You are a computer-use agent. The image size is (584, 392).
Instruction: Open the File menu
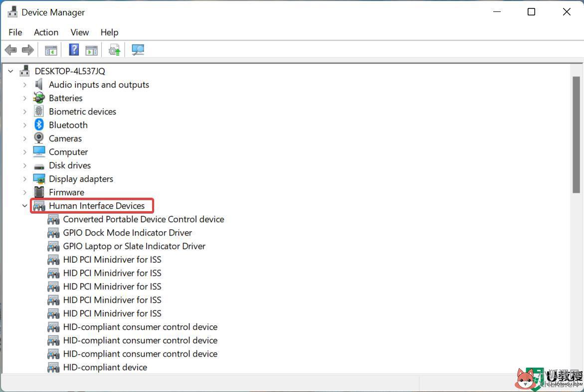pos(15,32)
